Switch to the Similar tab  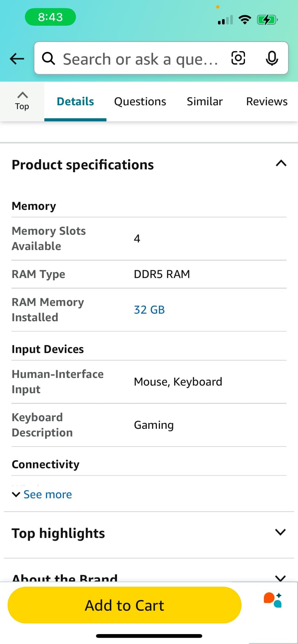204,101
